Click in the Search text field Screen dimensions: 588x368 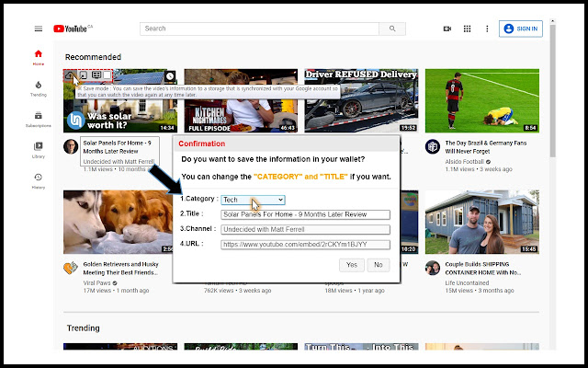pyautogui.click(x=259, y=29)
